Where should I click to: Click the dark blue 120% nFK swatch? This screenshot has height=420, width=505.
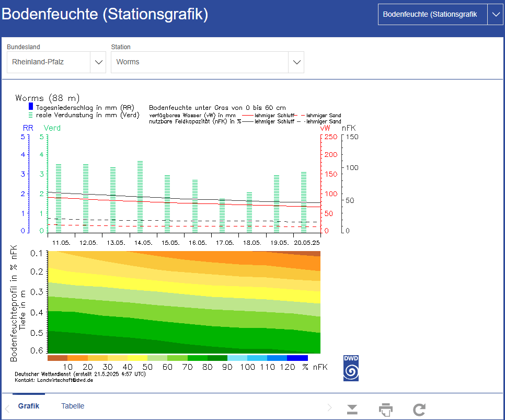click(297, 358)
